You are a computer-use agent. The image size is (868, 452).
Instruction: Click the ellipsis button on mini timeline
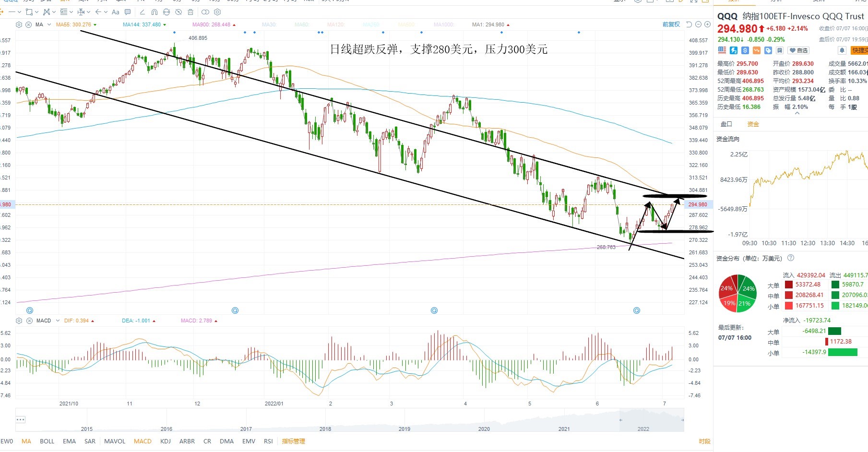coord(20,419)
